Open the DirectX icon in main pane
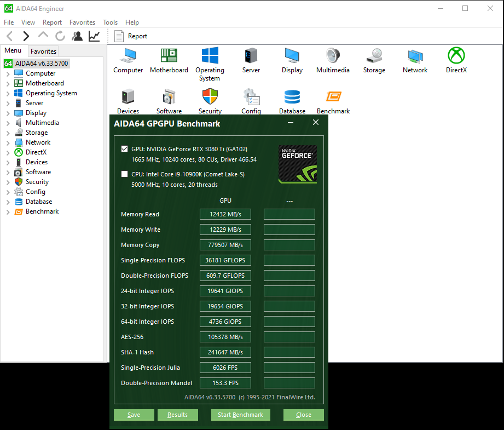The width and height of the screenshot is (504, 430). [x=456, y=55]
